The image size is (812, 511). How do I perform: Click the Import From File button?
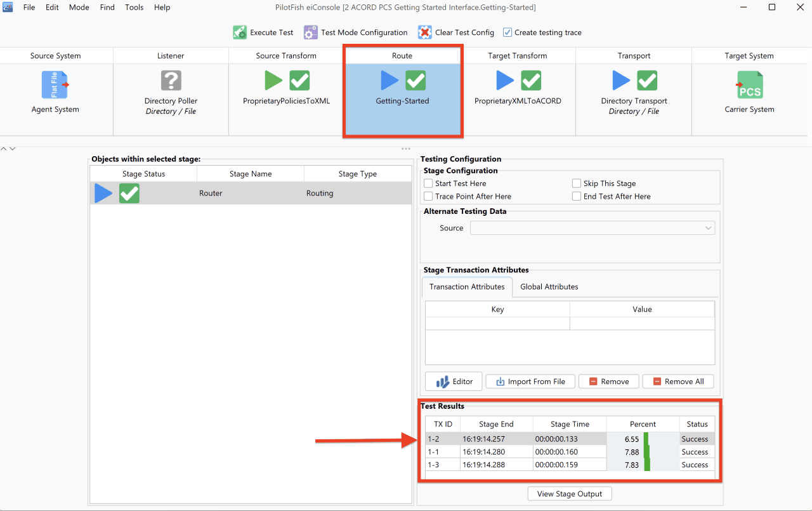530,382
